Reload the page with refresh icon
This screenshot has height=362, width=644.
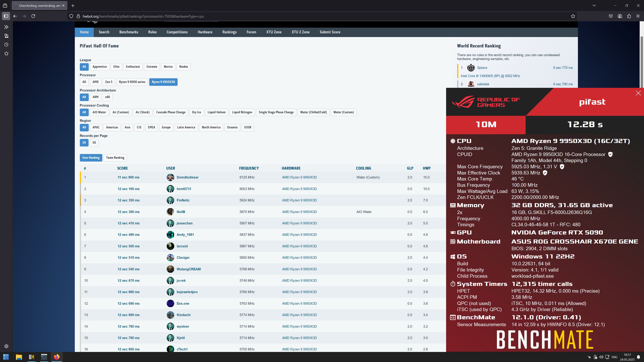33,16
